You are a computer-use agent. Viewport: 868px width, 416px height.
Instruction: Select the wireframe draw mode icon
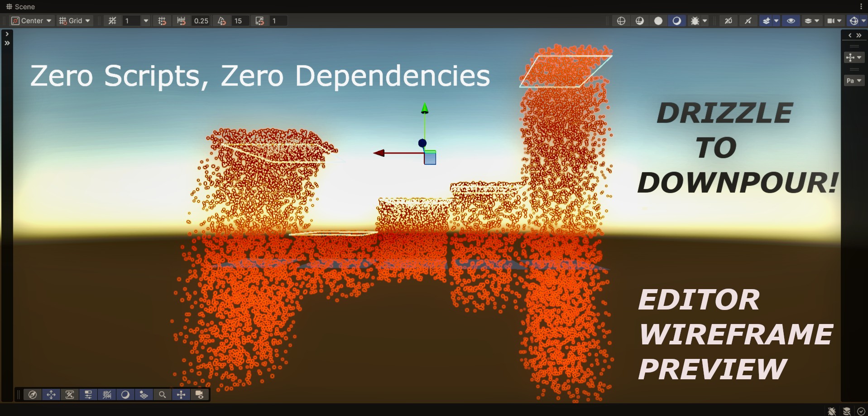[621, 21]
